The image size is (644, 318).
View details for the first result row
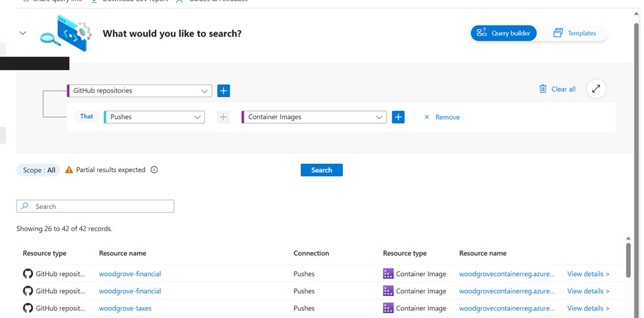588,274
